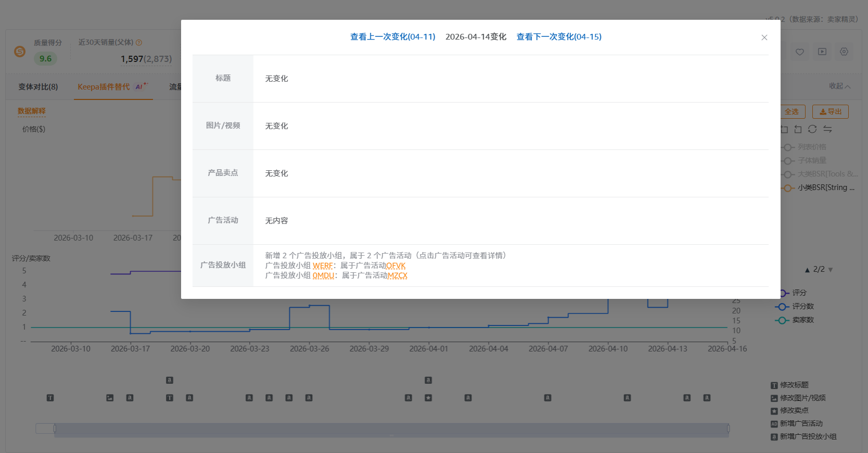Toggle 卖家数 series visibility
The height and width of the screenshot is (453, 868).
pos(802,320)
